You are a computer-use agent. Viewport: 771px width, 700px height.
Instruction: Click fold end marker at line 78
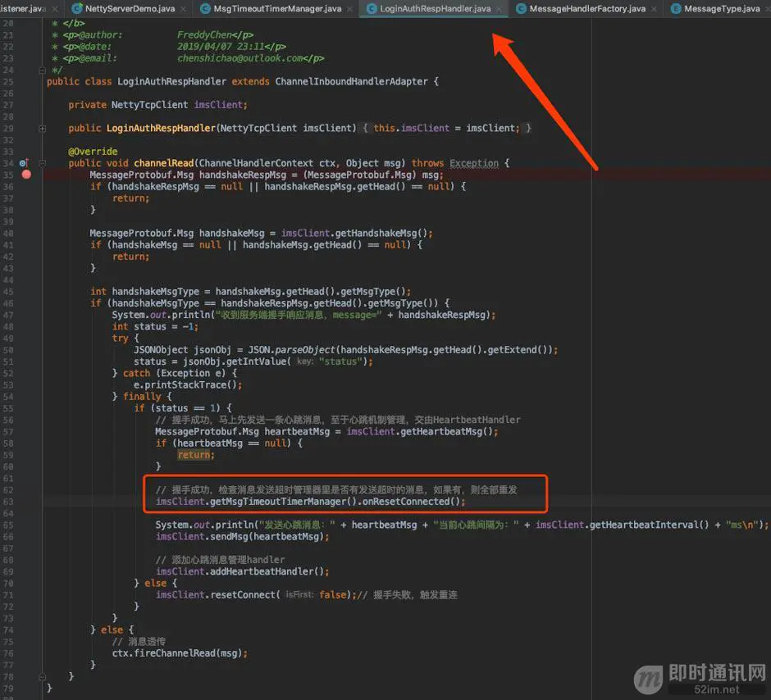[x=43, y=676]
